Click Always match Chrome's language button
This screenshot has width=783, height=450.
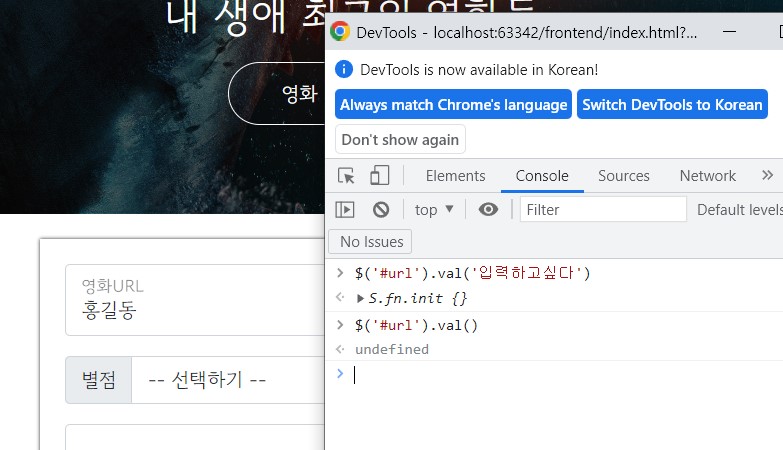pos(453,104)
